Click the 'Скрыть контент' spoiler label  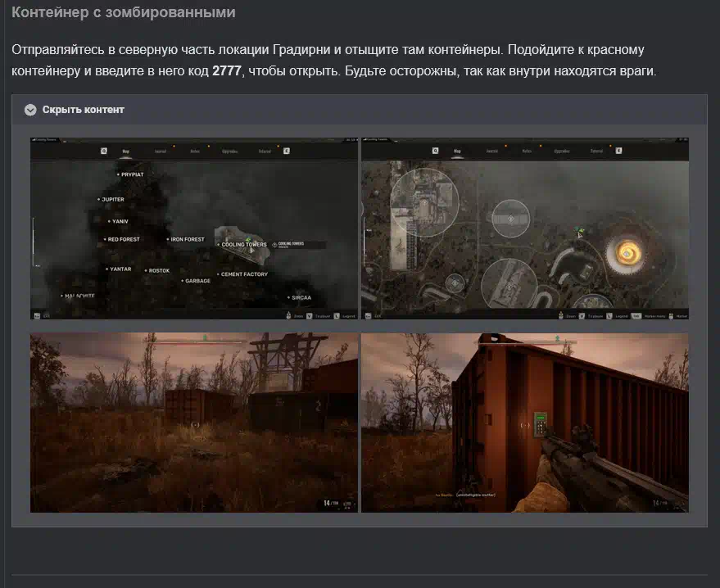coord(83,110)
